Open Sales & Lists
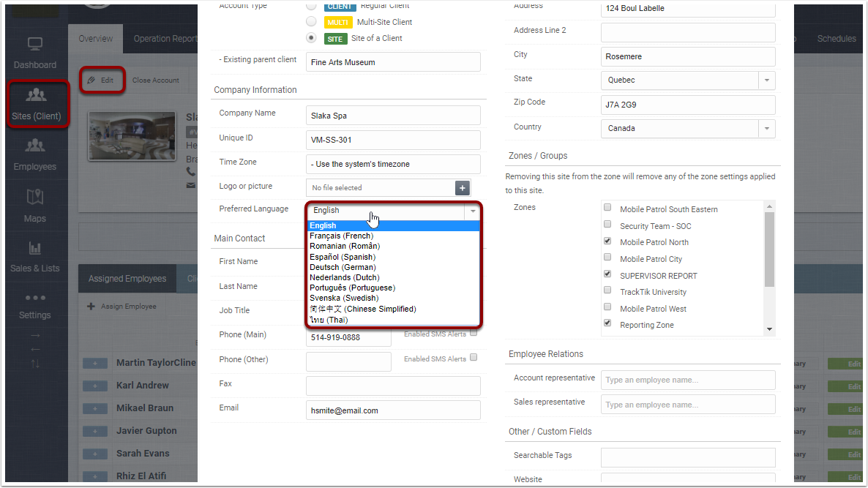This screenshot has height=488, width=868. click(34, 257)
